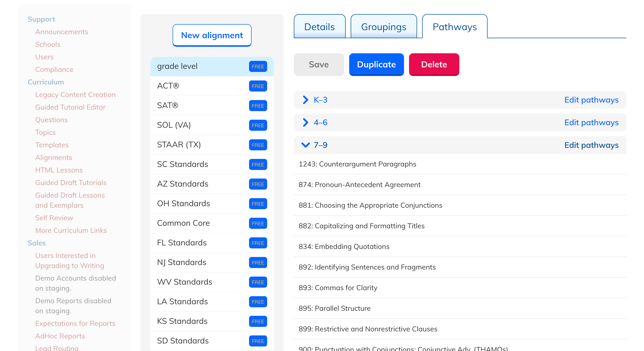Switch to the Details tab
This screenshot has width=644, height=351.
[319, 27]
